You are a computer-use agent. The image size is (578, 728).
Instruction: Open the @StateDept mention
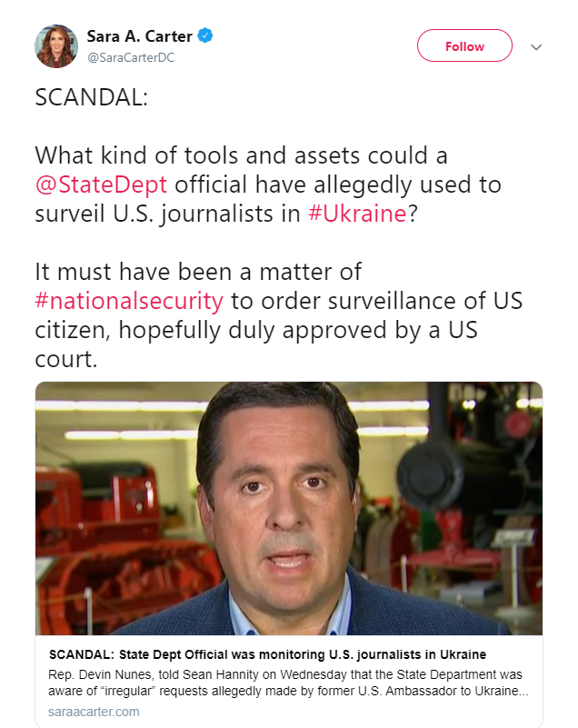101,184
